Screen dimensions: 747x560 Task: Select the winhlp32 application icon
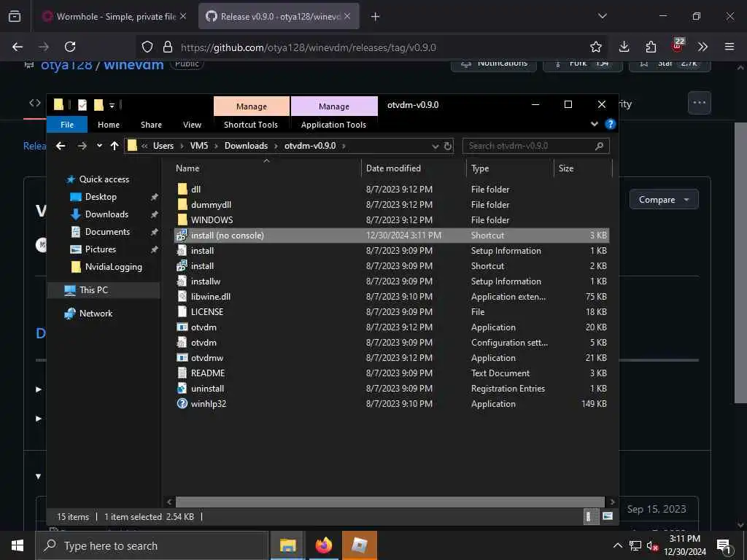pos(182,403)
